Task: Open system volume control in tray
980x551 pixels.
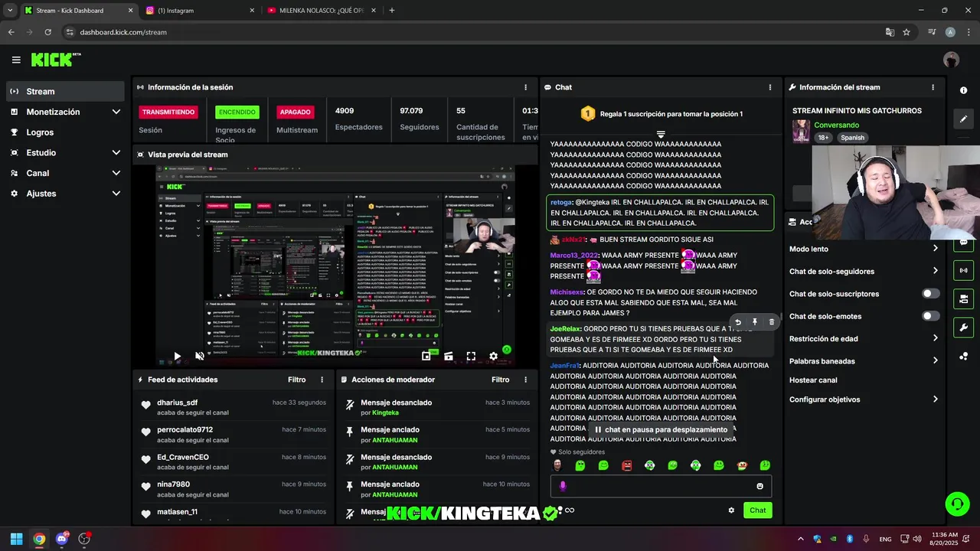Action: pos(916,539)
